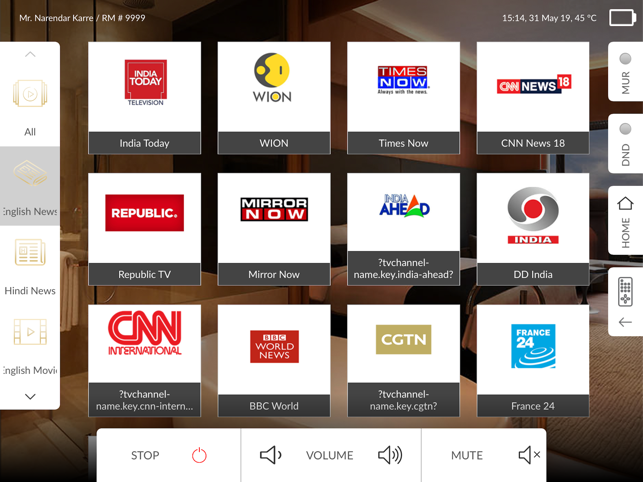
Task: Click the STOP button label
Action: (x=145, y=455)
